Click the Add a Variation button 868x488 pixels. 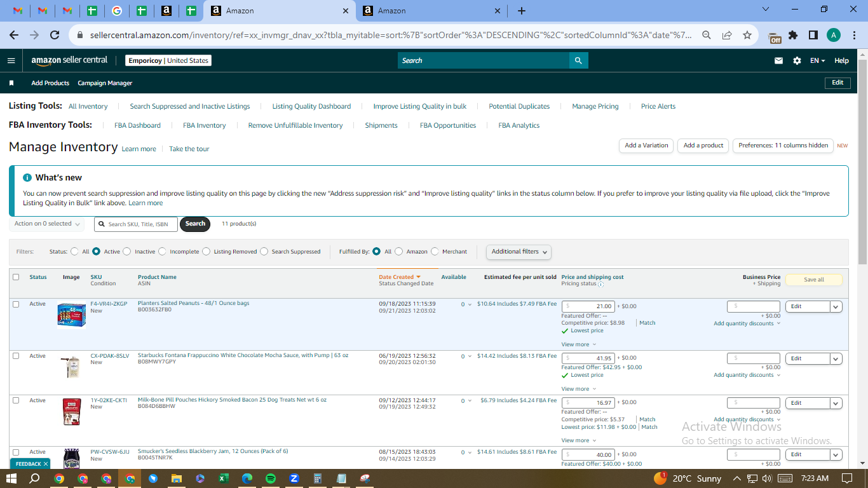coord(646,146)
